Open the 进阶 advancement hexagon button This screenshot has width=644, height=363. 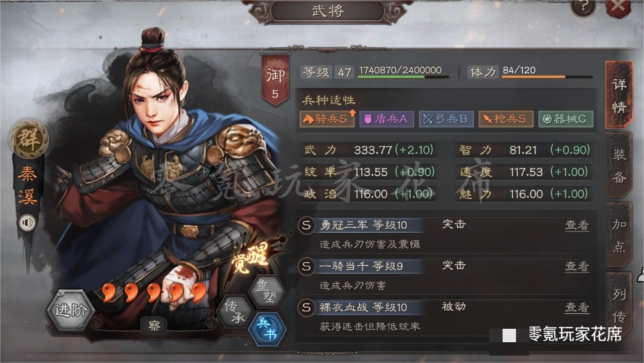(71, 311)
